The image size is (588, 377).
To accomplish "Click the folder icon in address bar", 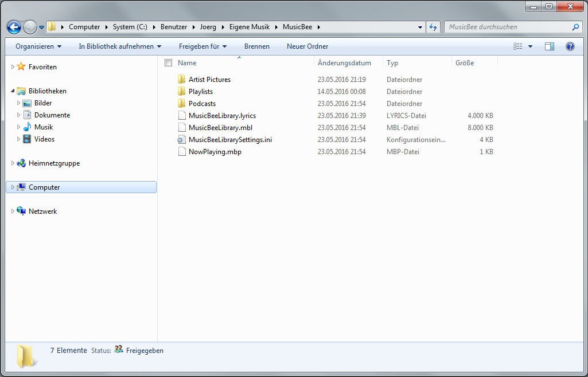I will tap(52, 27).
